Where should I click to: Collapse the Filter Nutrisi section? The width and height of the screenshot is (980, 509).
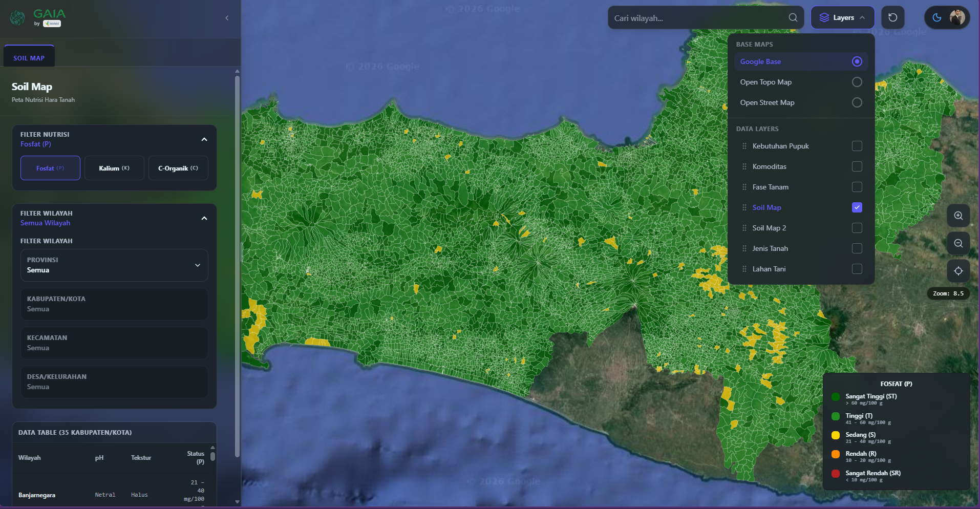point(204,139)
